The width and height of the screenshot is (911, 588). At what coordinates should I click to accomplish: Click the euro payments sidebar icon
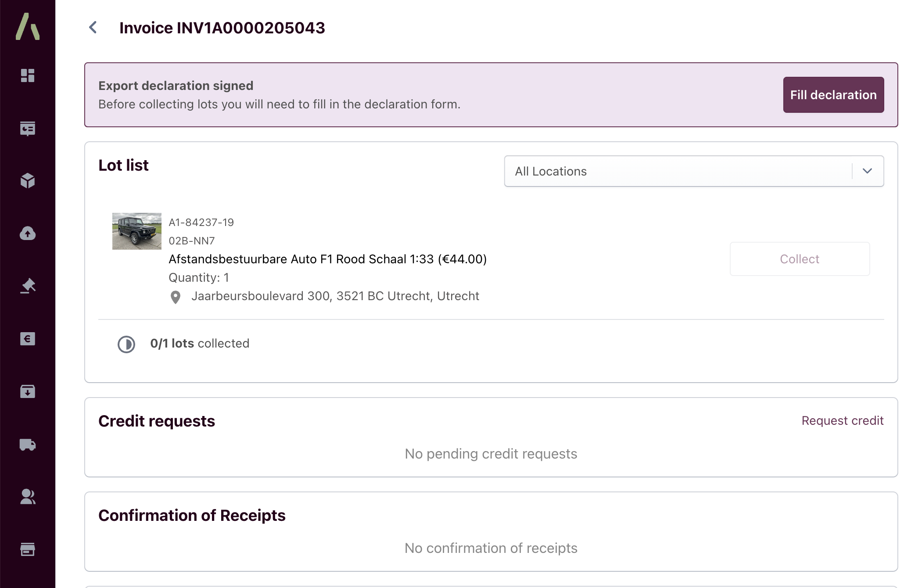point(28,339)
